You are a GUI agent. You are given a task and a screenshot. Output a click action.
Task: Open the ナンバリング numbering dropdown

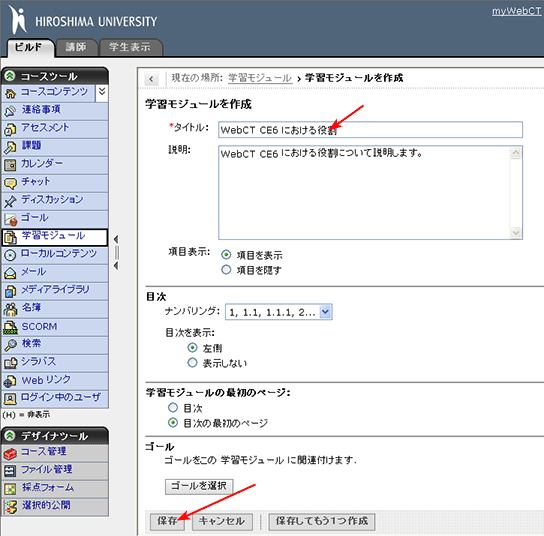(279, 312)
